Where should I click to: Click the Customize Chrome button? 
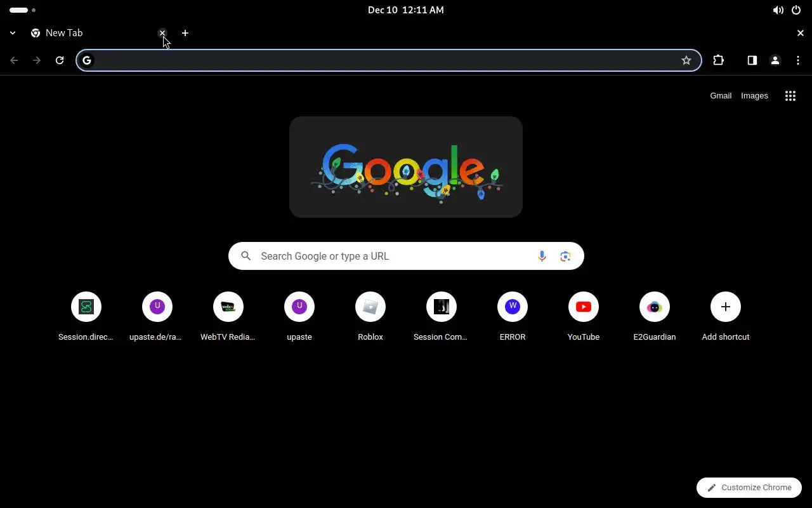(x=749, y=488)
